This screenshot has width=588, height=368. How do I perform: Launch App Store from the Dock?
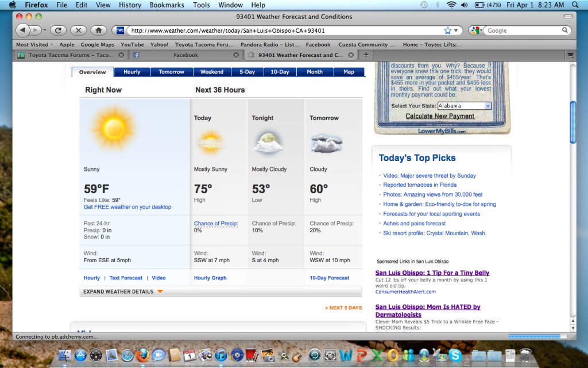(x=80, y=355)
